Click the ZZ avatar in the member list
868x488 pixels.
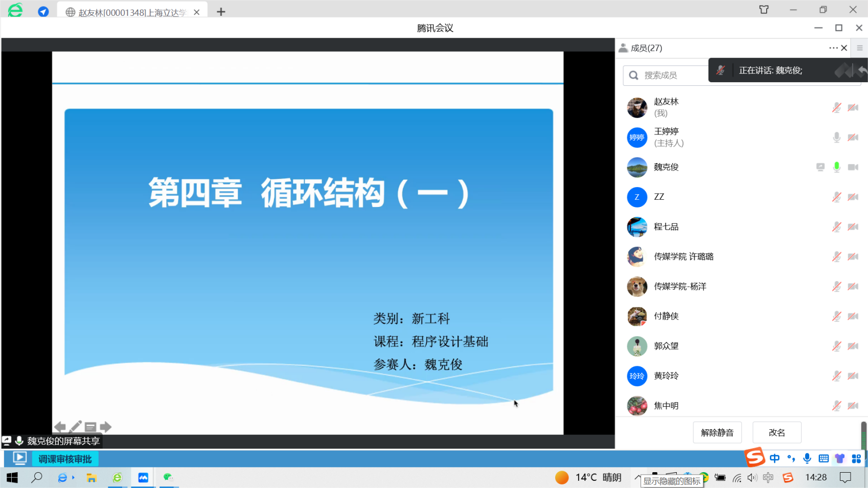click(637, 197)
